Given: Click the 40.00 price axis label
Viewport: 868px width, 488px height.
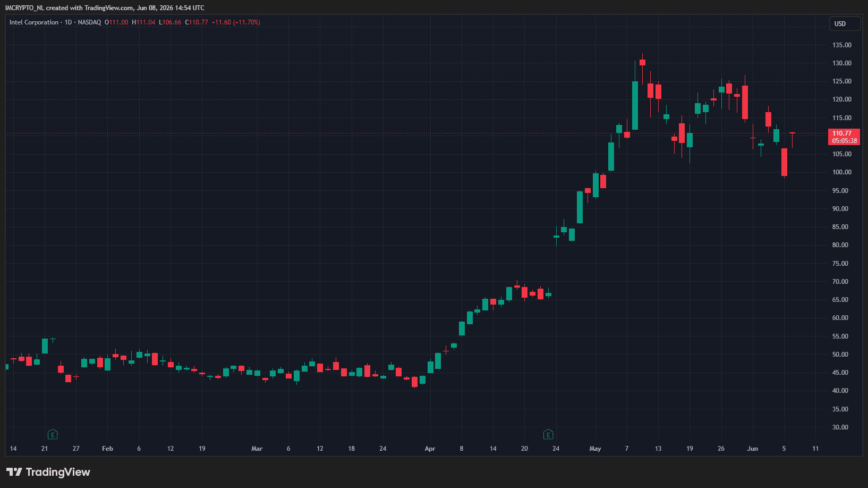Looking at the screenshot, I should (840, 391).
